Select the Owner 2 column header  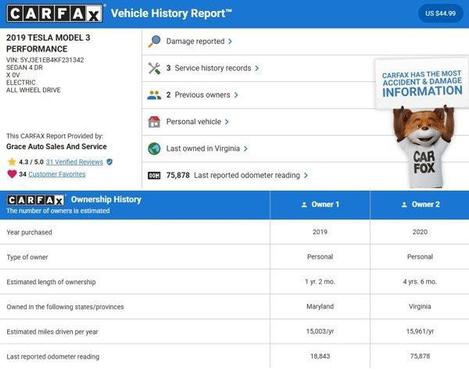coord(420,205)
